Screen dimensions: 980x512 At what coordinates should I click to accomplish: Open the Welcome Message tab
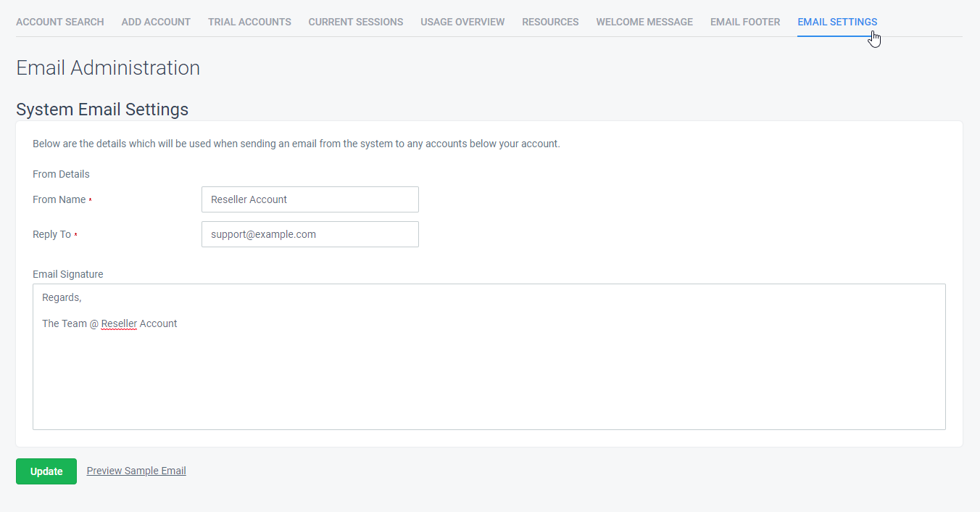pos(644,22)
